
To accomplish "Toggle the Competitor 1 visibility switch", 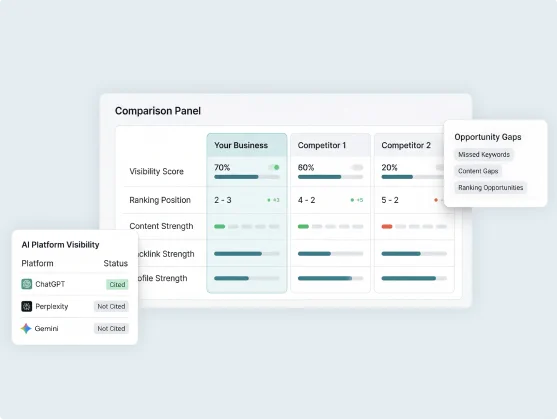I will pos(357,167).
